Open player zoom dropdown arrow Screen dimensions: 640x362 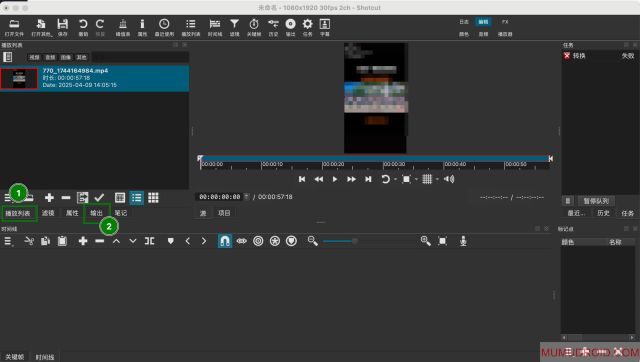(x=416, y=179)
